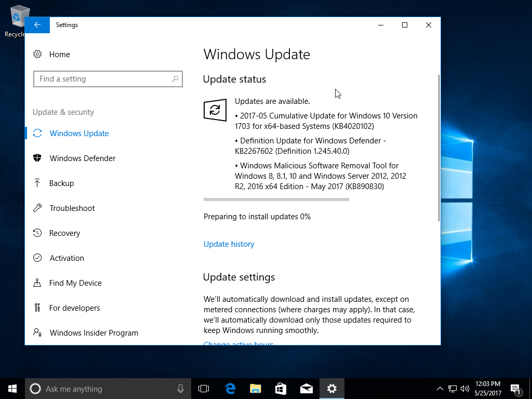The width and height of the screenshot is (532, 399).
Task: Open Find My Device settings
Action: coord(75,283)
